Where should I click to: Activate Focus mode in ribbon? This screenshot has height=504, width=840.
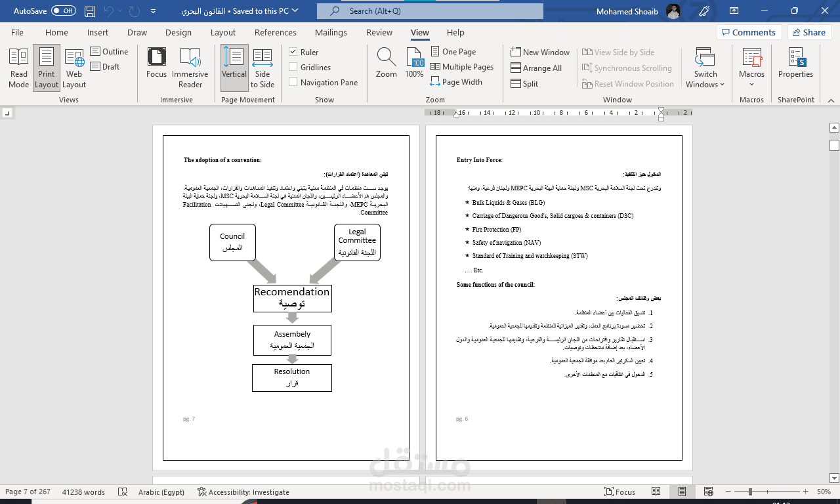156,63
